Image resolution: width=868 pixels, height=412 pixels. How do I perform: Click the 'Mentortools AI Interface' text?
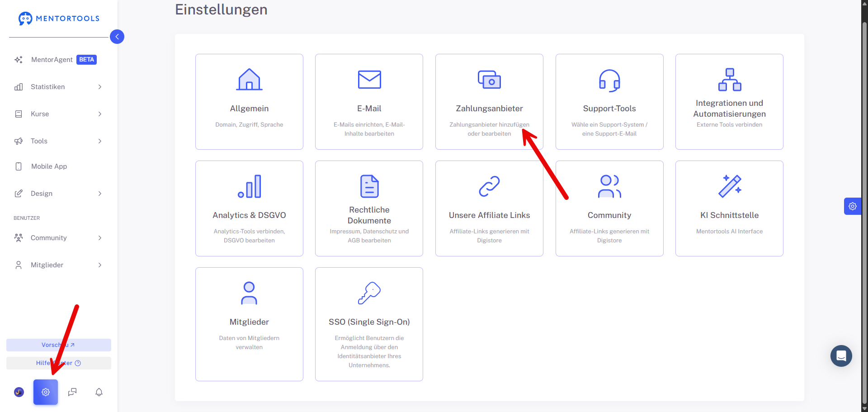(730, 232)
